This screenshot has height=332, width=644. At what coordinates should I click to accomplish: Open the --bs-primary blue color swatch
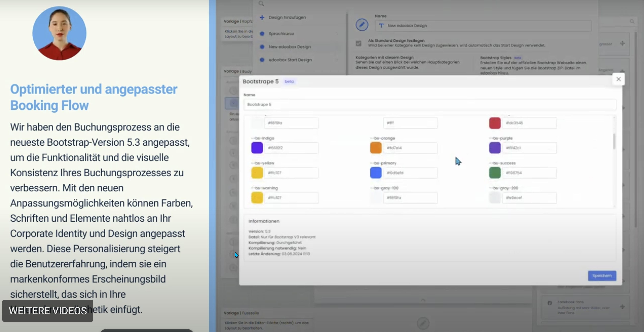tap(376, 173)
